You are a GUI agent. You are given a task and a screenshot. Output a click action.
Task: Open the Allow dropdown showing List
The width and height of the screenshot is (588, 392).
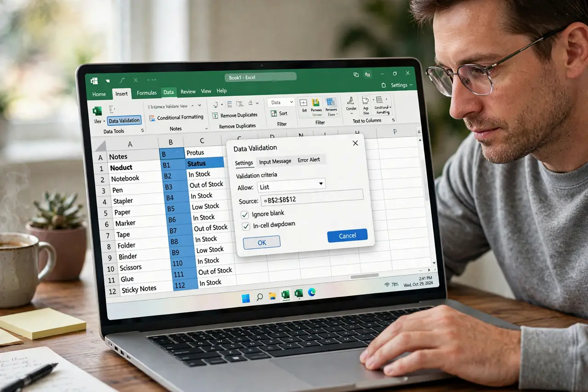tap(291, 185)
